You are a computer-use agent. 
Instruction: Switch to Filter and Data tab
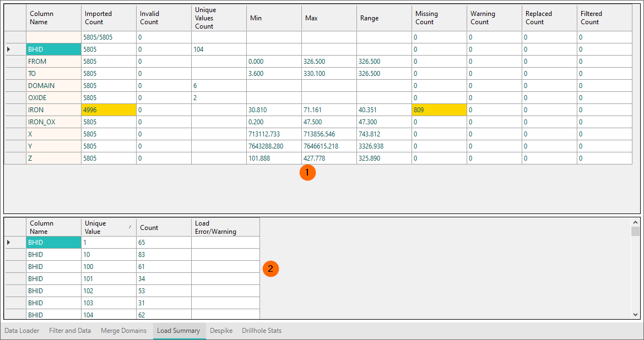coord(70,331)
